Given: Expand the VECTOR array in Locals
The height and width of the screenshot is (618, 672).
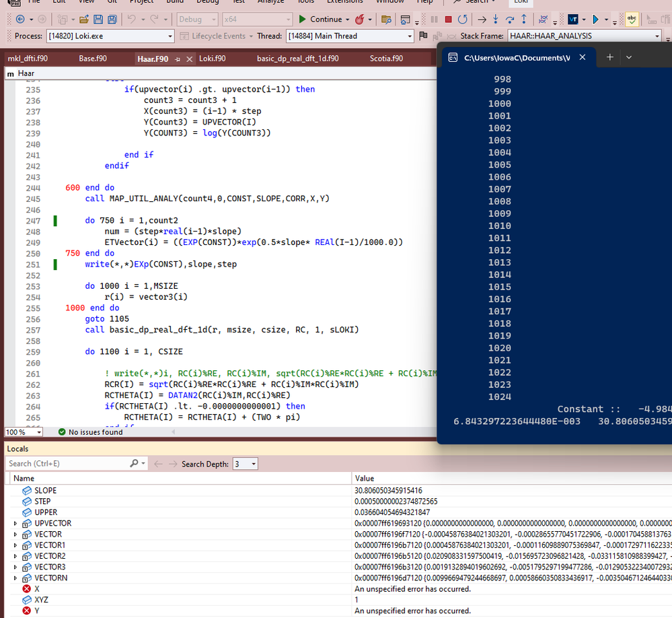Looking at the screenshot, I should coord(15,535).
